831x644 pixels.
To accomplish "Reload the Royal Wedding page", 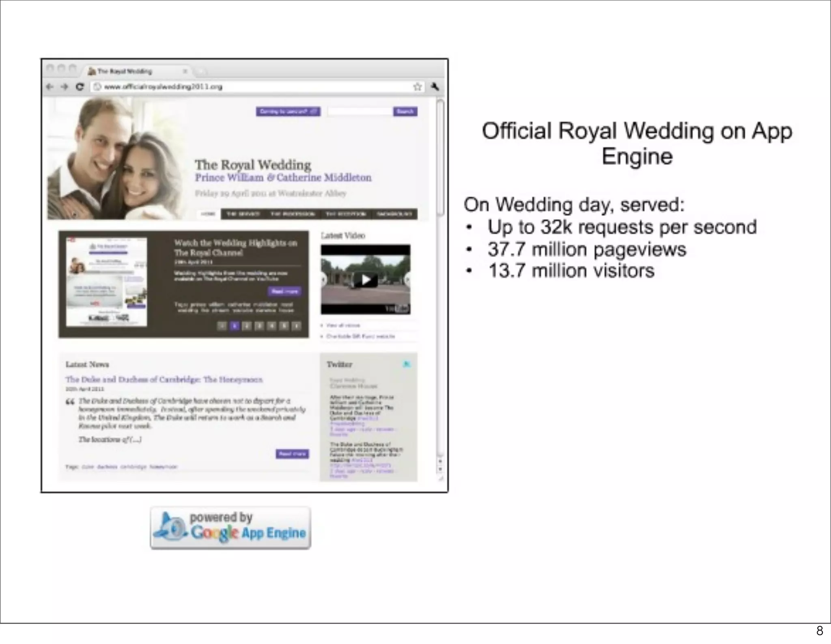I will 80,87.
